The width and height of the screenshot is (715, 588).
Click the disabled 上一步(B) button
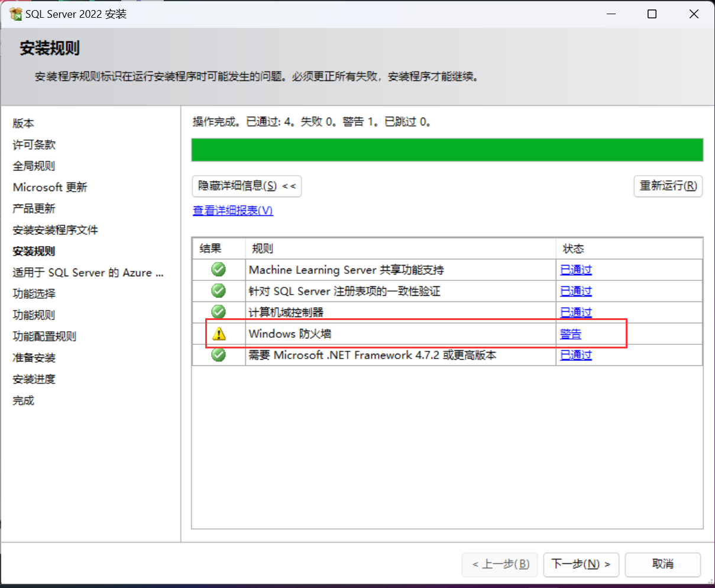500,564
